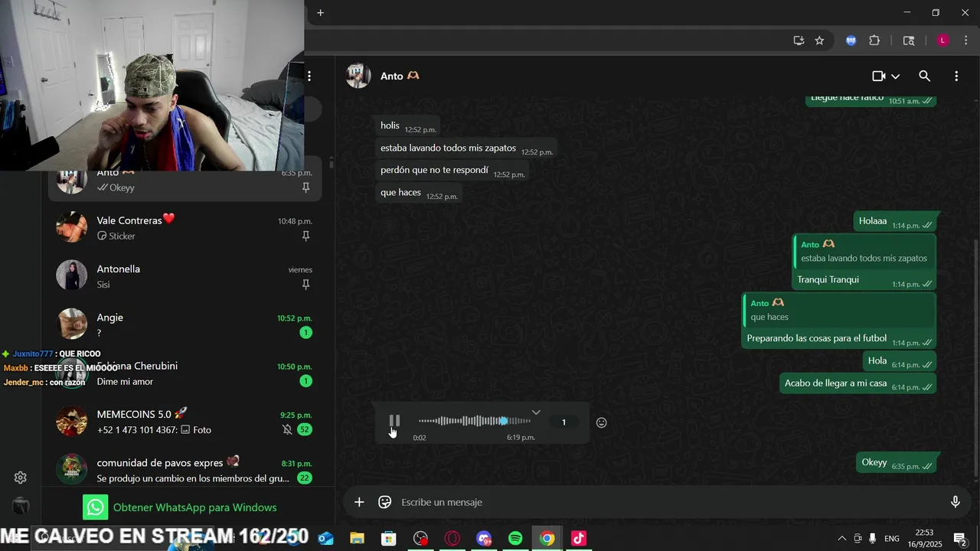
Task: Open the voice message options chevron
Action: click(x=536, y=412)
